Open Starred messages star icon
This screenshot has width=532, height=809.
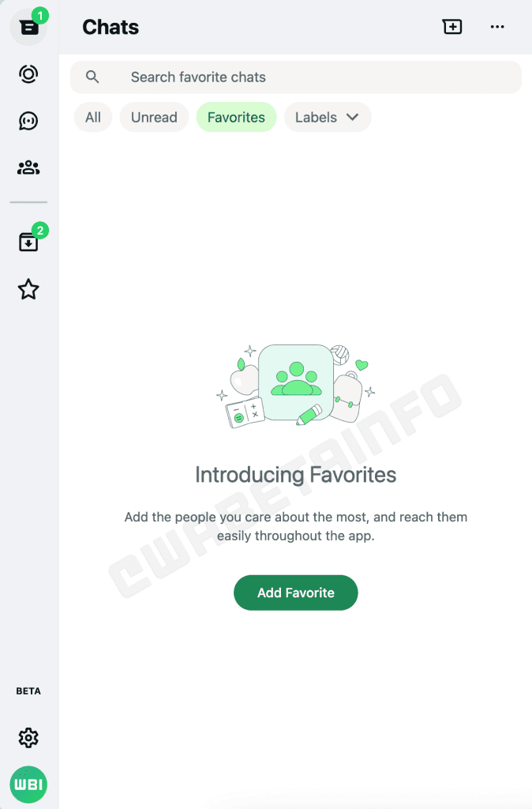(x=28, y=289)
